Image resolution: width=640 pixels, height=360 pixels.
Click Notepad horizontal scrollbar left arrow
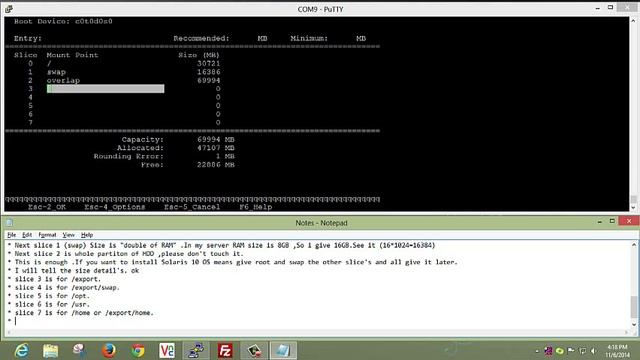tap(9, 332)
